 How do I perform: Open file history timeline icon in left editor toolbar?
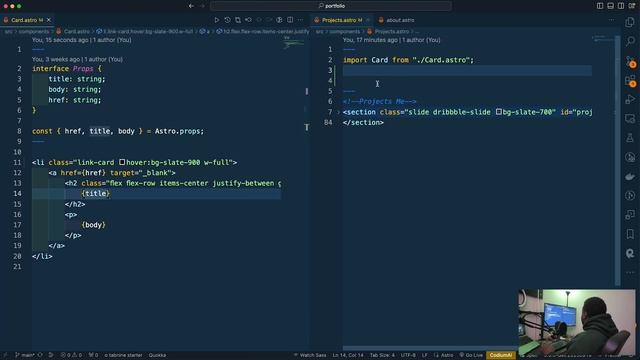[227, 20]
